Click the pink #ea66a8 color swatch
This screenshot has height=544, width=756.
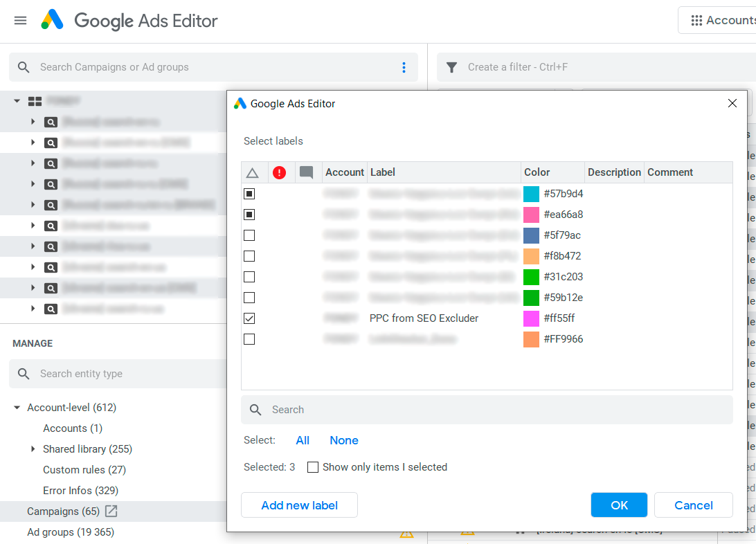[531, 215]
